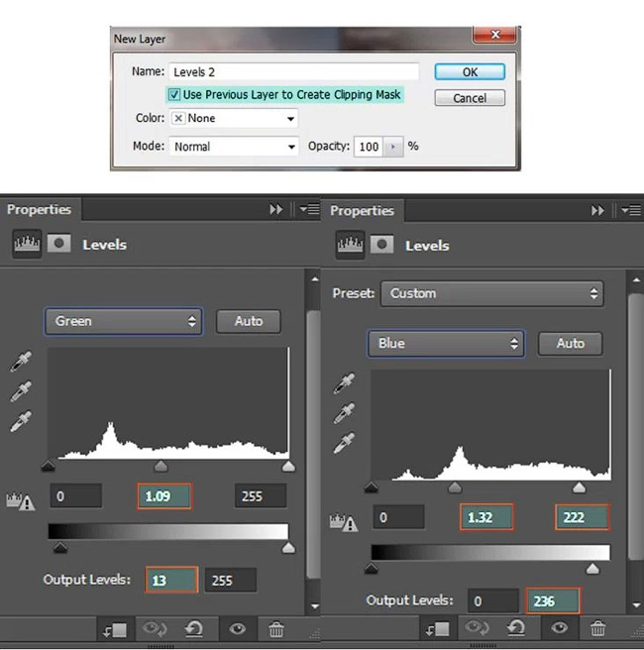
Task: Click Cancel in New Layer dialog
Action: 470,98
